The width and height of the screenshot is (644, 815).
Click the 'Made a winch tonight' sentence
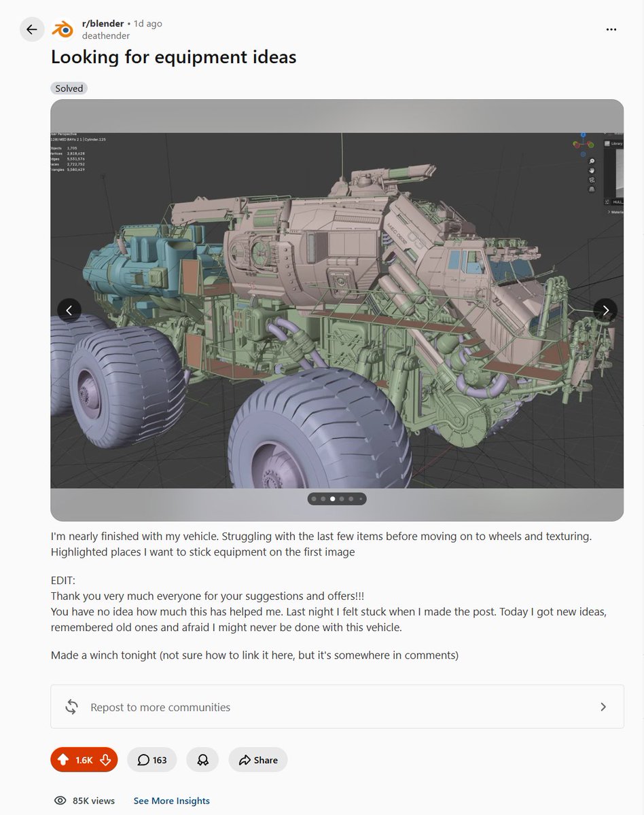pos(255,655)
